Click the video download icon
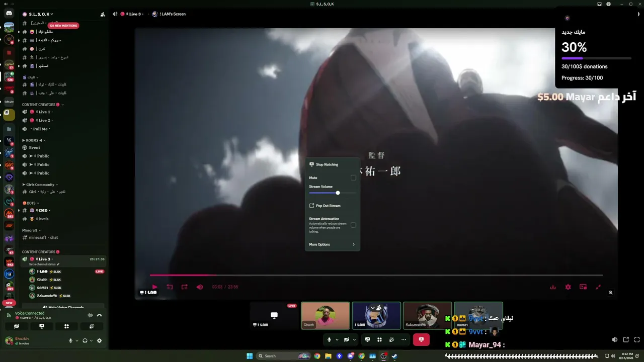Screen dimensions: 644x362 click(553, 287)
